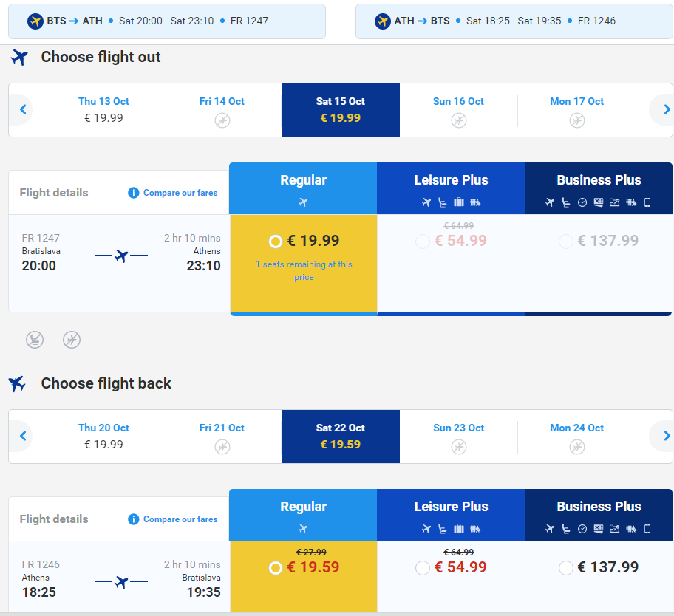Select return Leisure Plus € 54.99 radio
Viewport: 674px width, 616px height.
pos(423,568)
